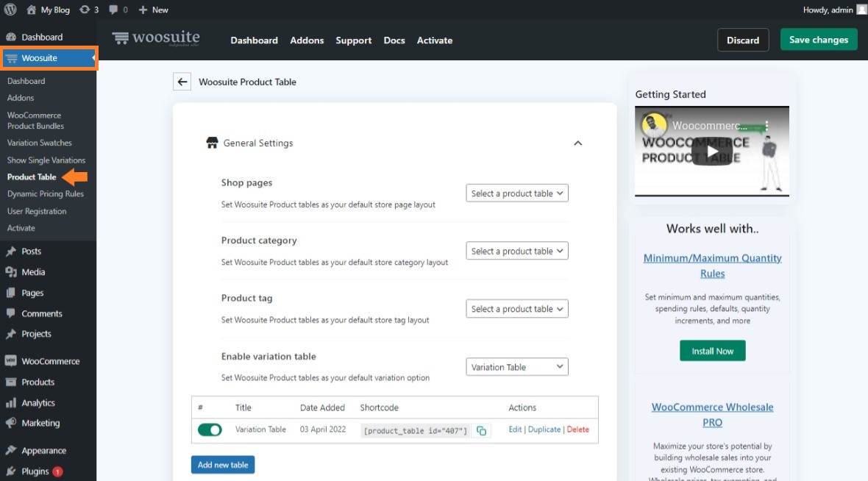The width and height of the screenshot is (868, 481).
Task: Click the admin user avatar
Action: click(x=862, y=10)
